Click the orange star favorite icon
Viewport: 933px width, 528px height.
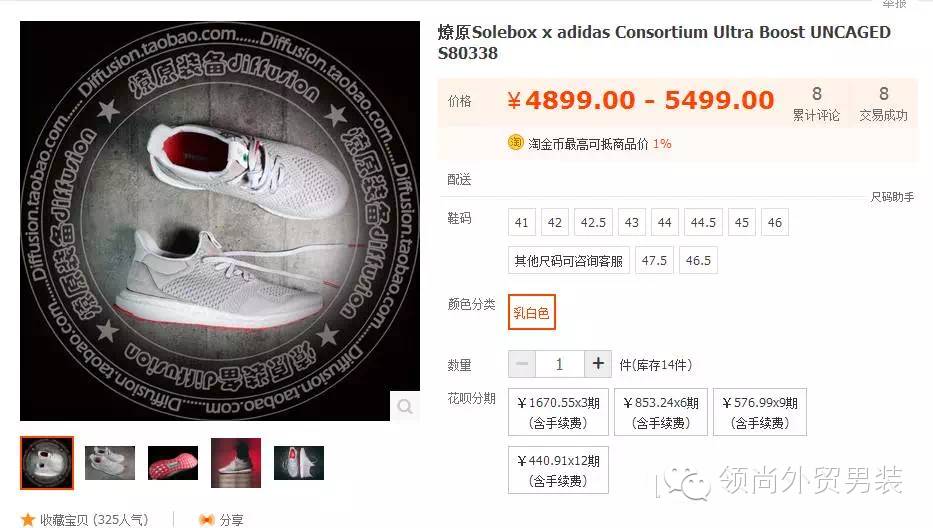(x=27, y=519)
